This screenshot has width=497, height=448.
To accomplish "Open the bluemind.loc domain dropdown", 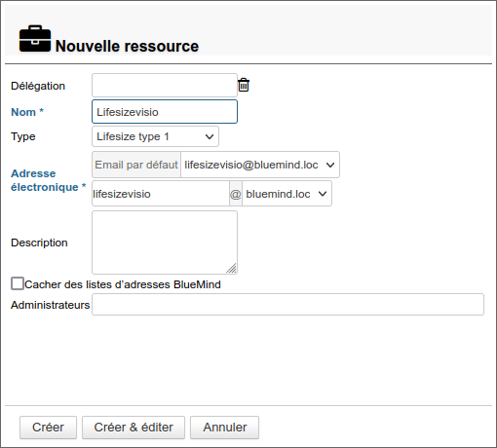I will point(287,194).
